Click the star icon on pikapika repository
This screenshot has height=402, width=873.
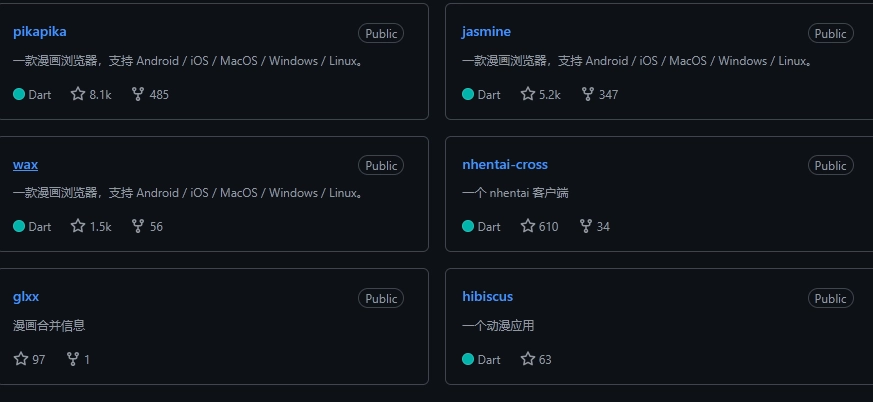click(78, 94)
